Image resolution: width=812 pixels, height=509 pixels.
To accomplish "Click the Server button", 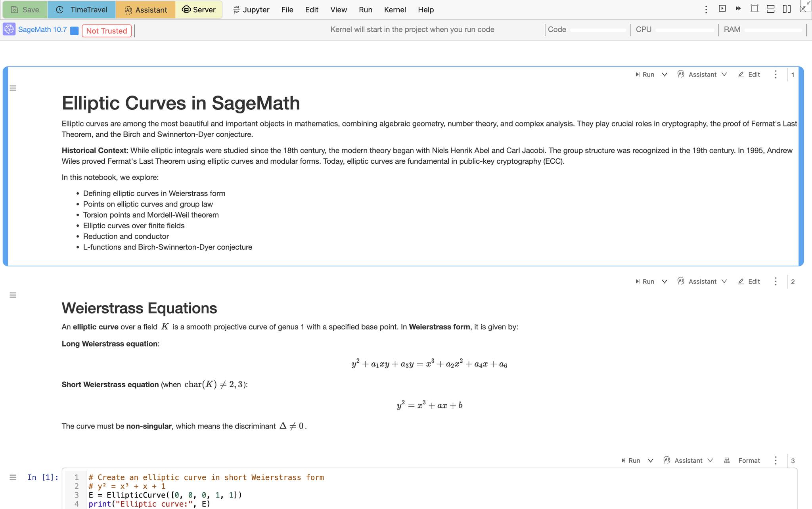I will pos(199,10).
